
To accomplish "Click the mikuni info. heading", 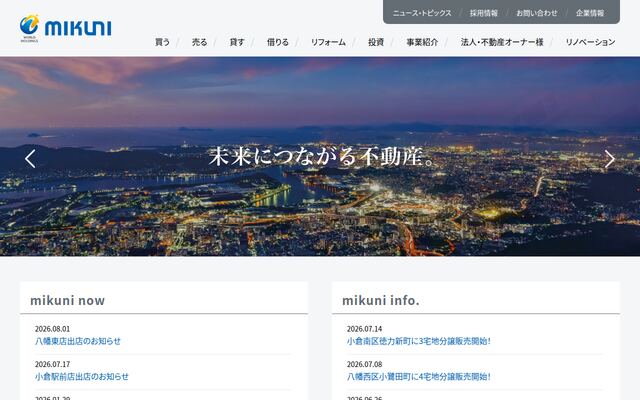I will tap(380, 300).
